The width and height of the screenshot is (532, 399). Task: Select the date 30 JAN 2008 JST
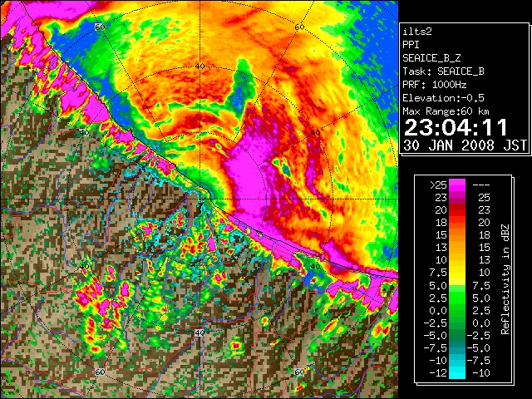click(x=465, y=145)
